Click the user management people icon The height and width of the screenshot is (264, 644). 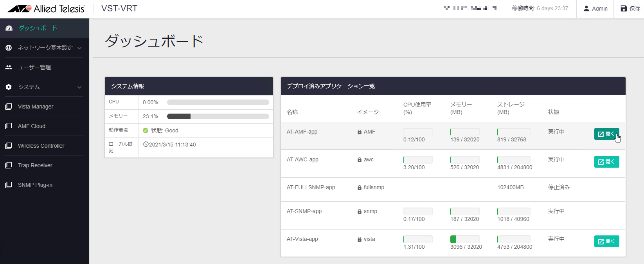click(x=9, y=67)
